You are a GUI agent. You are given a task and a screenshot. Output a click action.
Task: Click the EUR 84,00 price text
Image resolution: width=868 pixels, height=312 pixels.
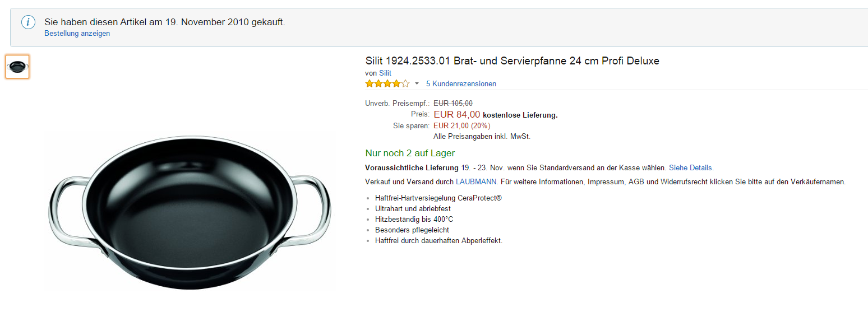(x=457, y=114)
